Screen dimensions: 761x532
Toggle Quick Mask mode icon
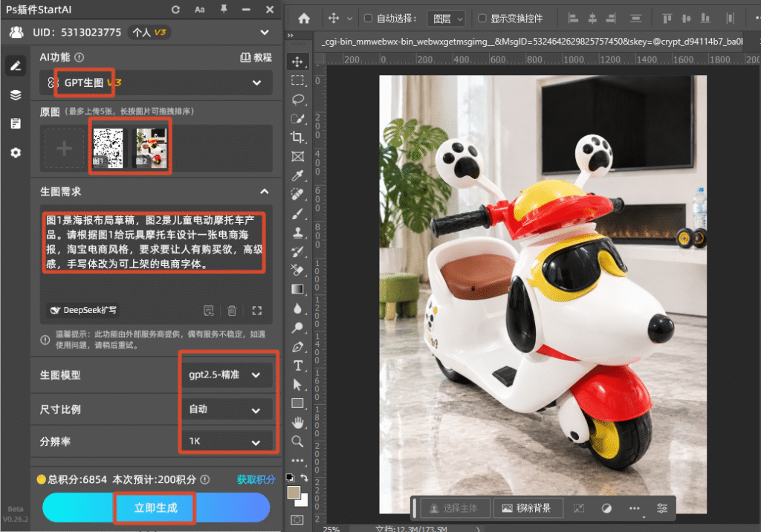tap(297, 520)
